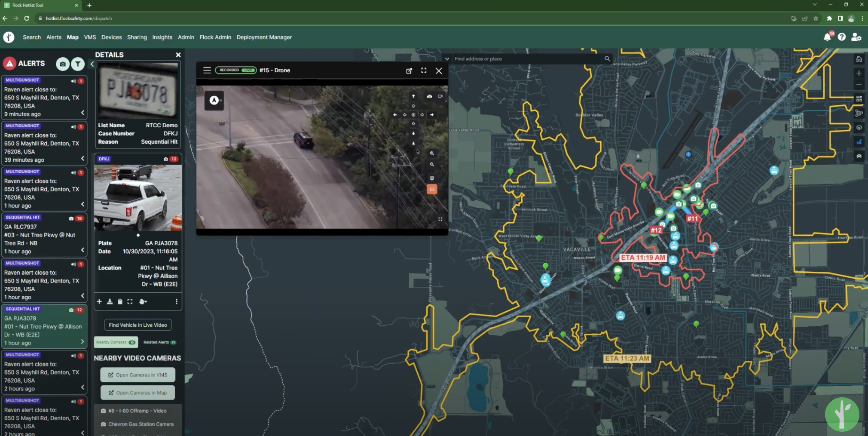Screen dimensions: 868x436
Task: Click the Find address or place field
Action: click(527, 59)
